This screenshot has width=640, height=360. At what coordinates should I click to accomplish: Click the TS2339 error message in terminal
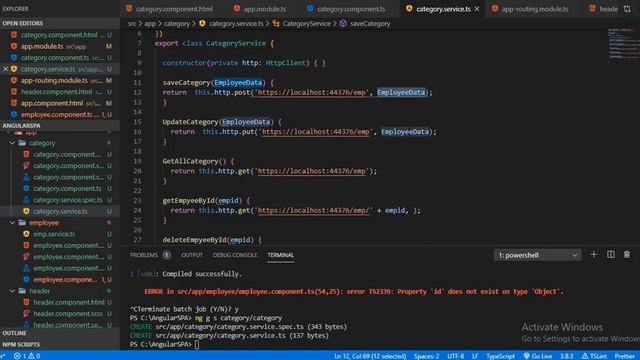(x=354, y=291)
